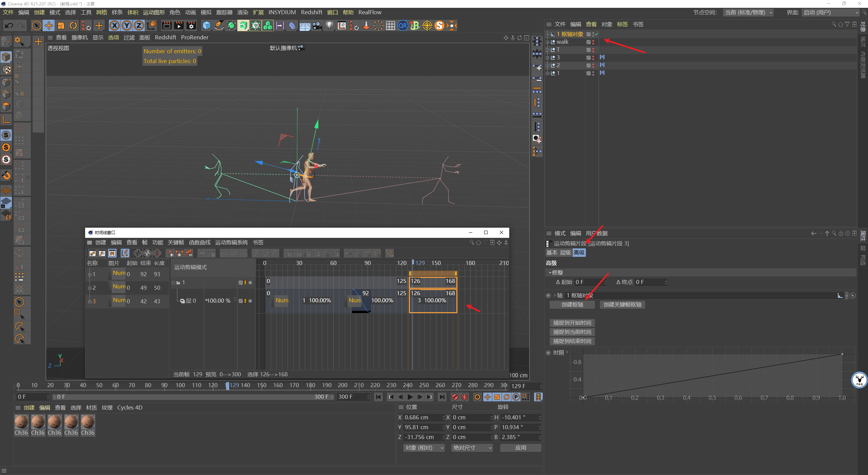This screenshot has width=868, height=475.
Task: Click the 创建枢轴 button
Action: click(572, 305)
